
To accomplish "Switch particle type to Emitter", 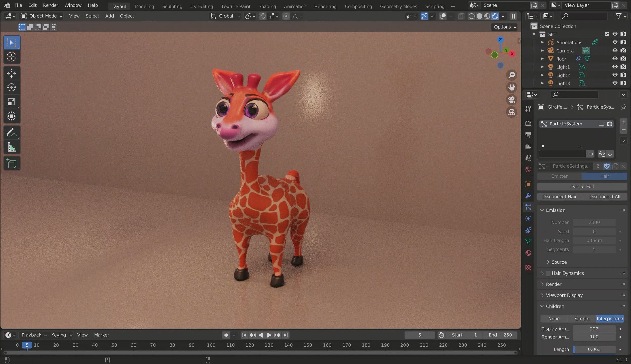I will (x=559, y=176).
